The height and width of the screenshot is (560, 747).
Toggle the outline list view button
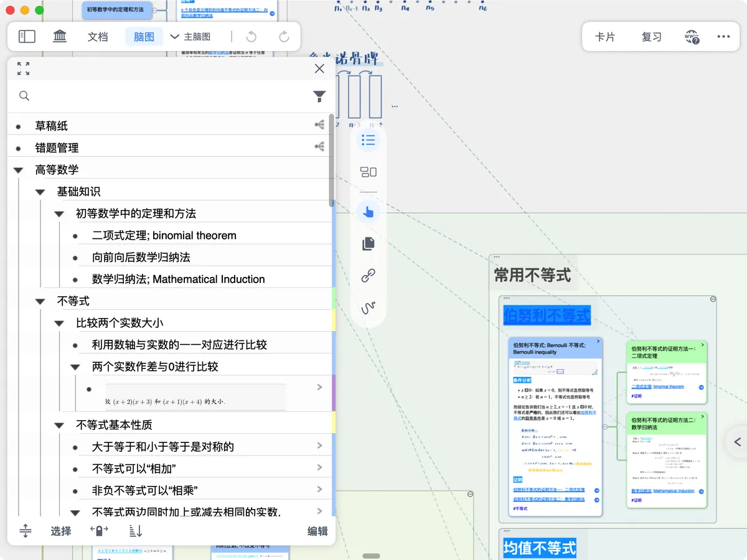369,140
